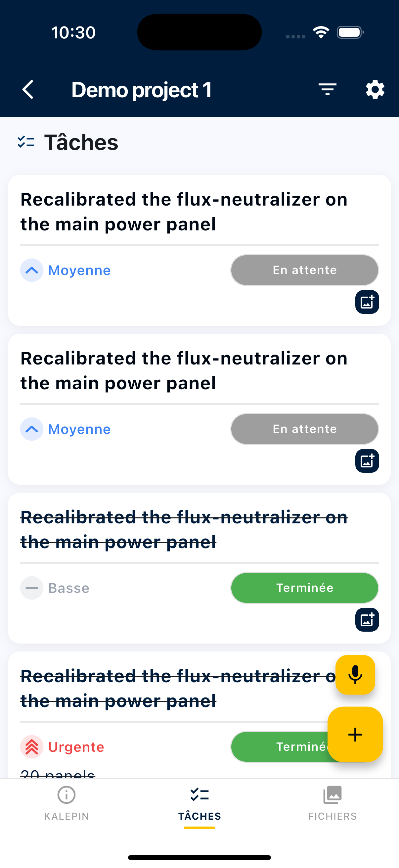Toggle the Terminée status on the Basse task

pos(304,588)
